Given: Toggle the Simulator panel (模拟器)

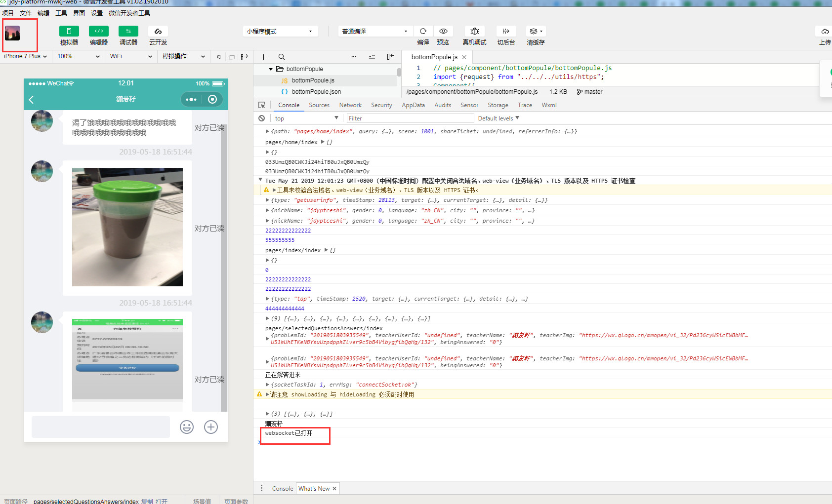Looking at the screenshot, I should click(69, 31).
